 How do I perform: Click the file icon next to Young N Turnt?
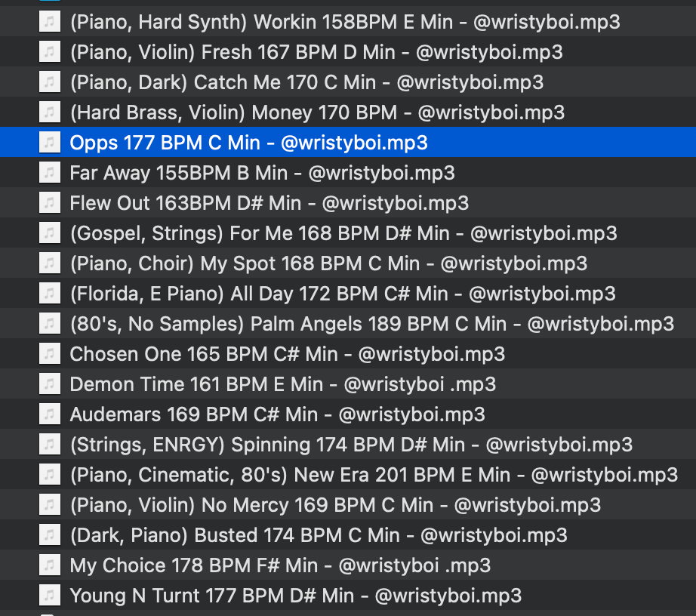[49, 596]
